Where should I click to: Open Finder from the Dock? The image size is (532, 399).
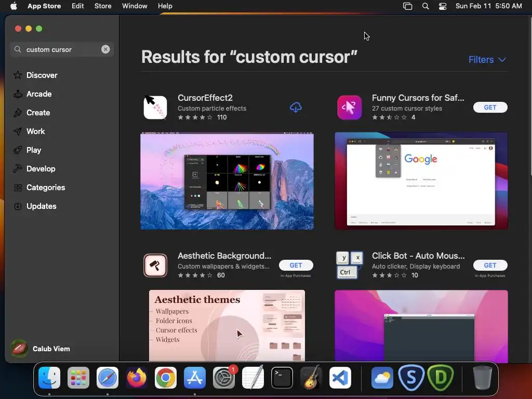pyautogui.click(x=49, y=378)
